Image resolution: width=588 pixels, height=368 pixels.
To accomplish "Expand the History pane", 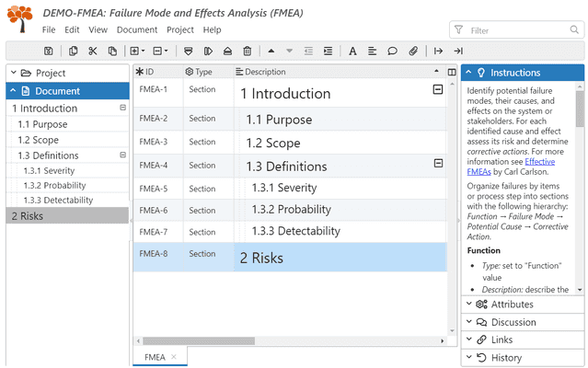I will (523, 358).
